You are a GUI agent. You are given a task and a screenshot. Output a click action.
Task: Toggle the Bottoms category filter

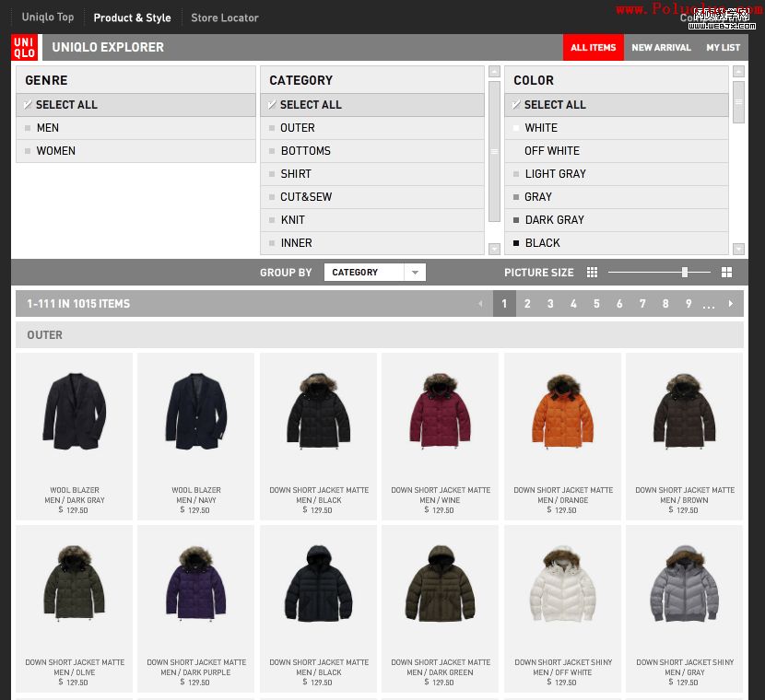click(372, 151)
